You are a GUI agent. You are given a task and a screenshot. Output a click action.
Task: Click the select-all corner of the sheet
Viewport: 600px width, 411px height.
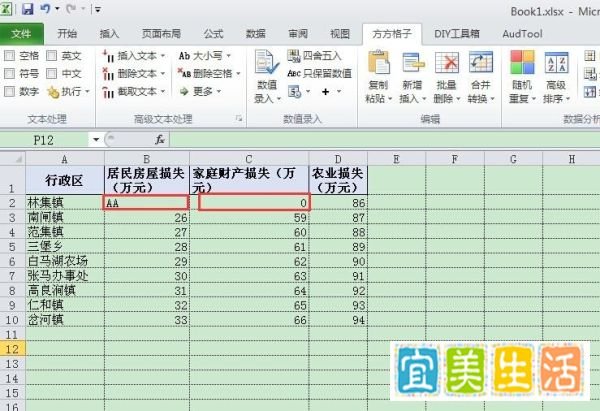click(13, 159)
